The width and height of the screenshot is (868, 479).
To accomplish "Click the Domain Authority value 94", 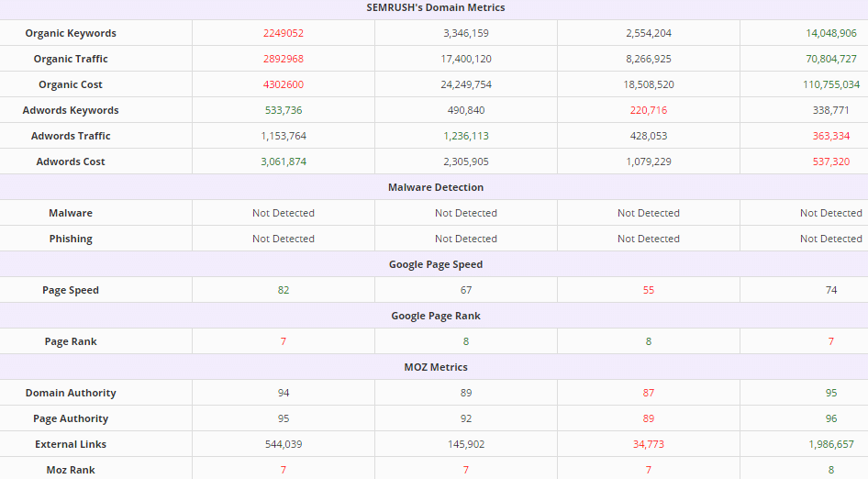I will pos(284,393).
